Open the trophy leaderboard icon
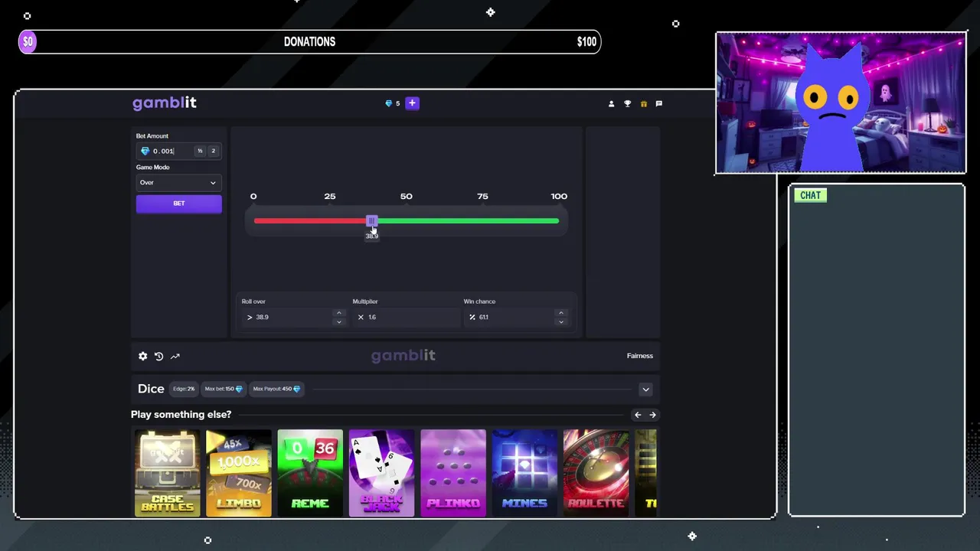Screen dimensions: 980x551 627,103
